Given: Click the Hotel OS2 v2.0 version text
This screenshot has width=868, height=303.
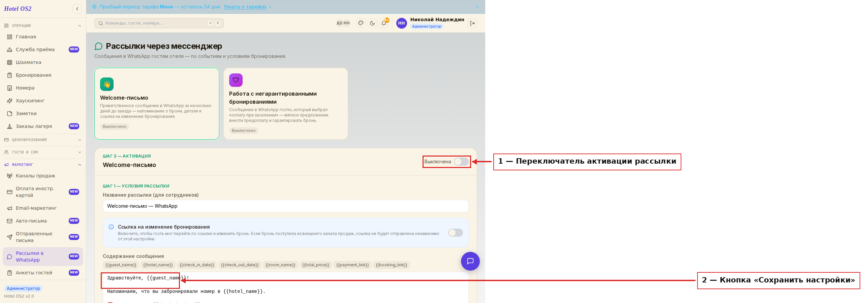Looking at the screenshot, I should [x=19, y=296].
